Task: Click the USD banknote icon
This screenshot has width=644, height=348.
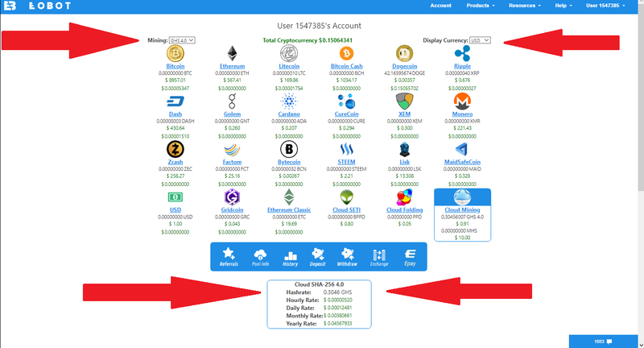Action: (175, 197)
